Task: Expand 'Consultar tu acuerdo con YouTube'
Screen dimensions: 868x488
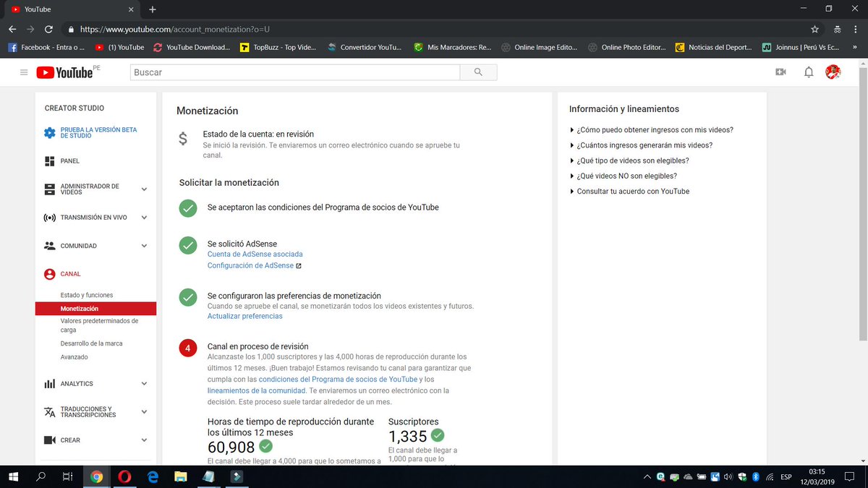Action: pyautogui.click(x=629, y=192)
